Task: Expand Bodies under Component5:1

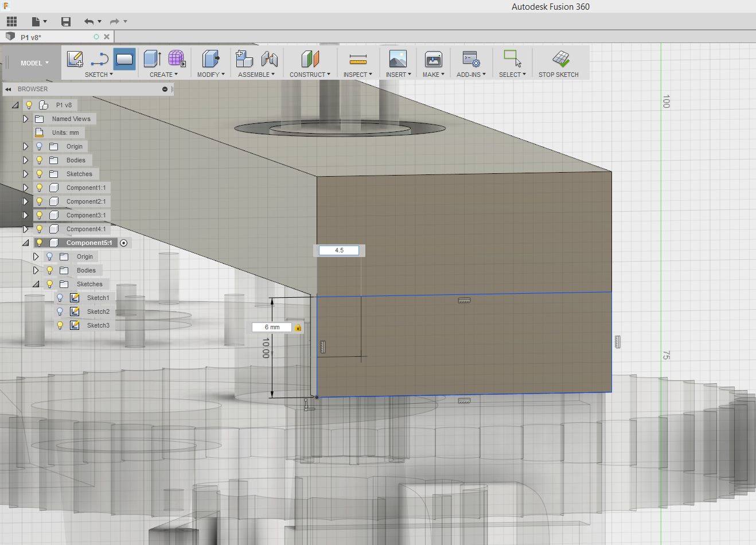Action: coord(36,270)
